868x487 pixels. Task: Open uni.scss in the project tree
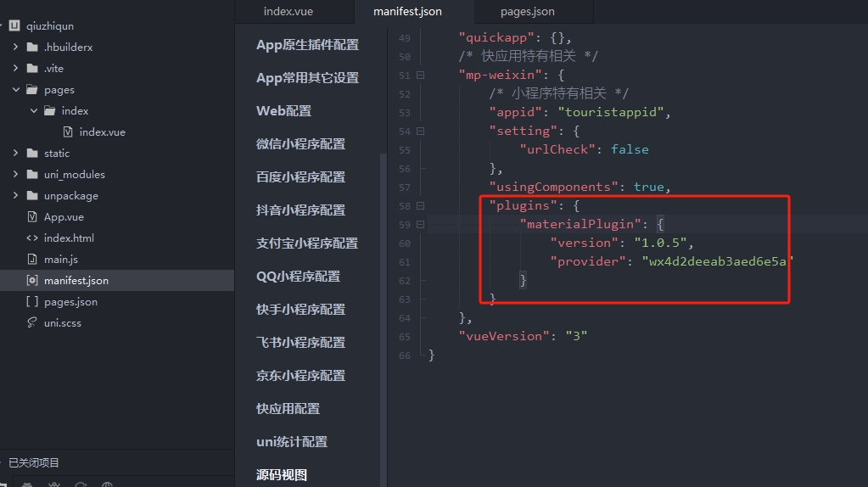(63, 322)
